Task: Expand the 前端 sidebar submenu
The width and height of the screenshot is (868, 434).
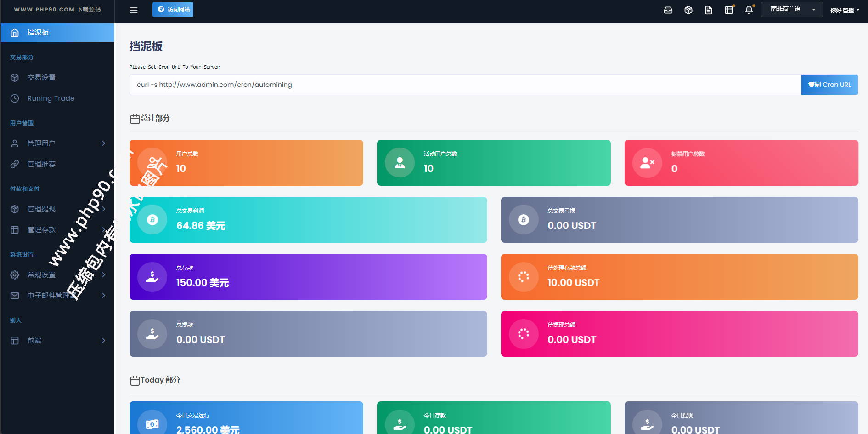Action: pyautogui.click(x=57, y=341)
